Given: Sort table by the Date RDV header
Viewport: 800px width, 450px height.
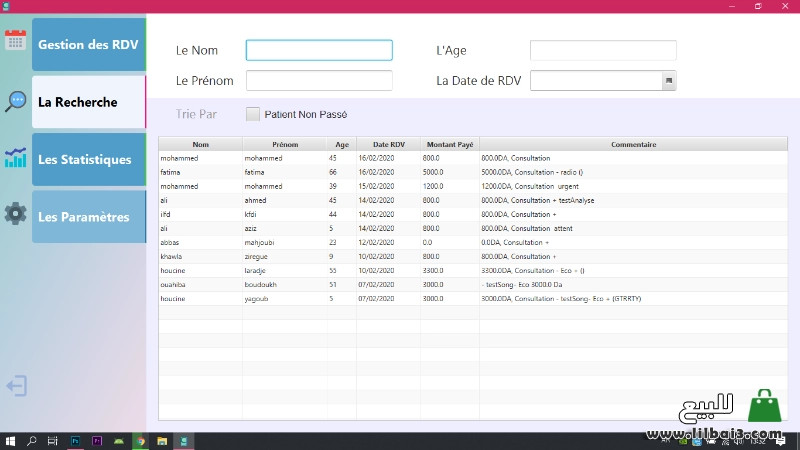Looking at the screenshot, I should [389, 144].
